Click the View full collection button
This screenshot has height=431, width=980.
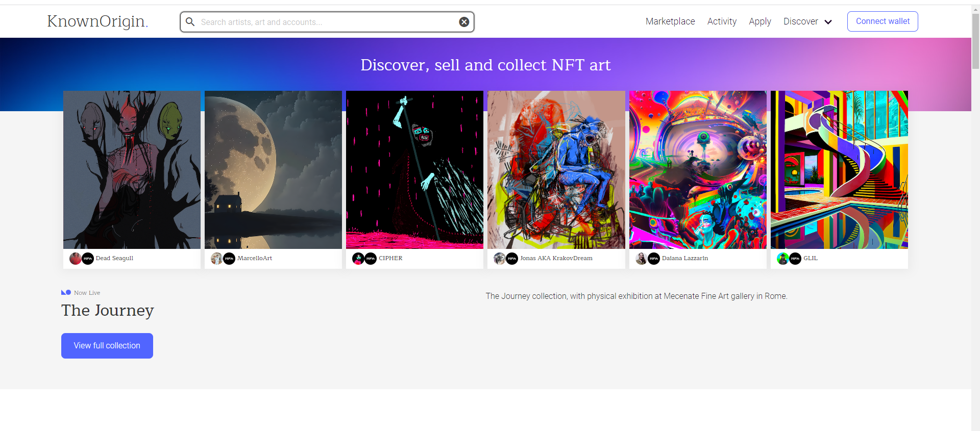point(107,346)
